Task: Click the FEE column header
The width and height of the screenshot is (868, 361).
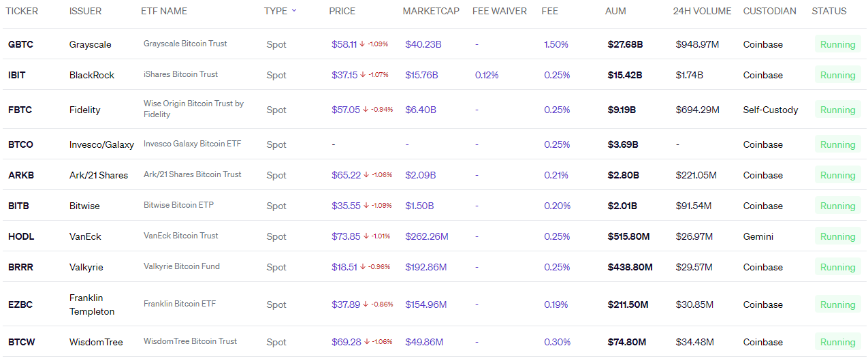Action: pyautogui.click(x=550, y=11)
